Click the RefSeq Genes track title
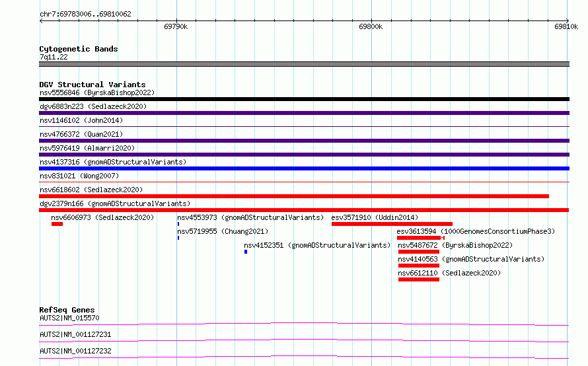The image size is (588, 366). click(x=67, y=310)
